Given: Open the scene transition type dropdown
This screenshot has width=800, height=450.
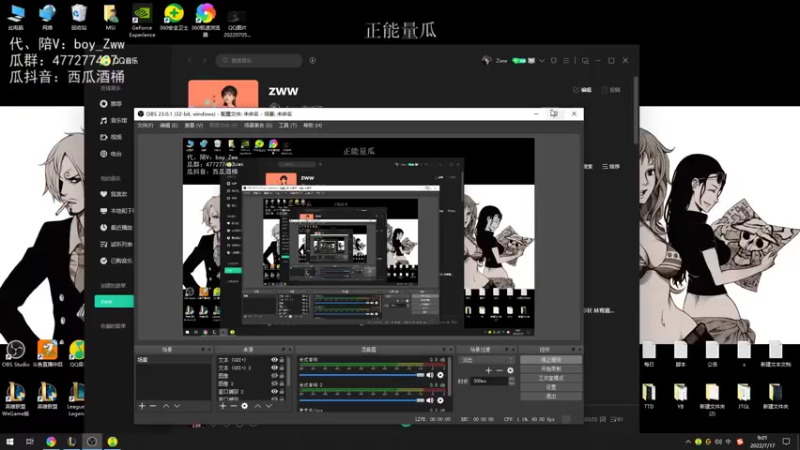Looking at the screenshot, I should pyautogui.click(x=487, y=360).
